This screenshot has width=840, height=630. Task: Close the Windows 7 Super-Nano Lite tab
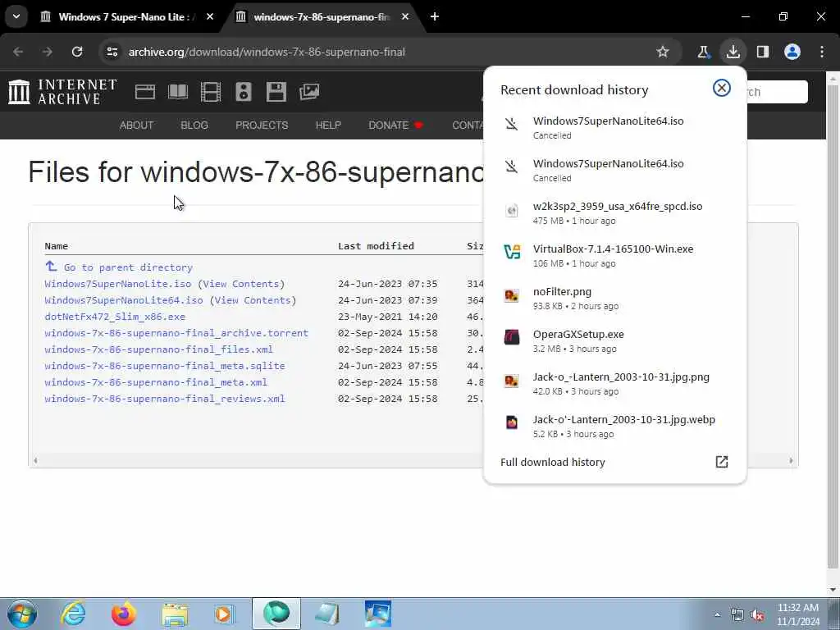pos(210,16)
